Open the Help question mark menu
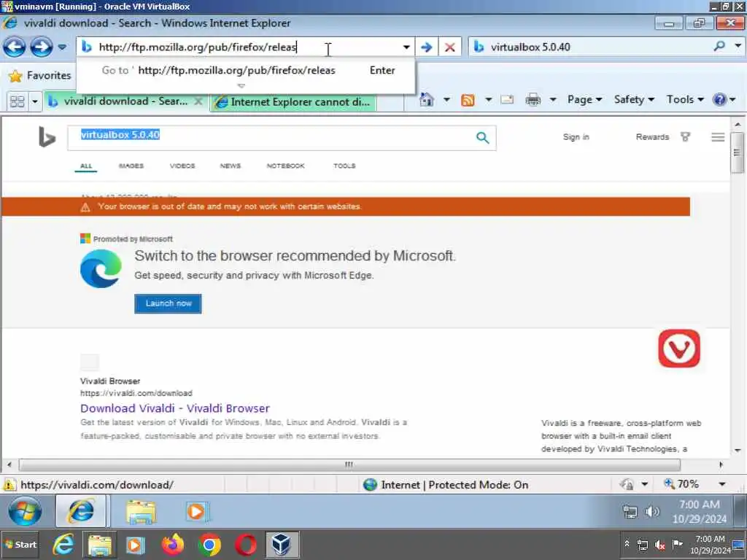The height and width of the screenshot is (560, 747). click(724, 99)
